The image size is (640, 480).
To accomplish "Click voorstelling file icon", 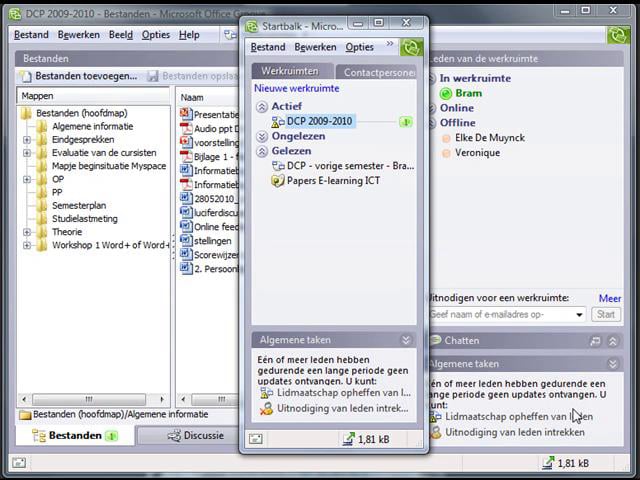I will click(186, 142).
